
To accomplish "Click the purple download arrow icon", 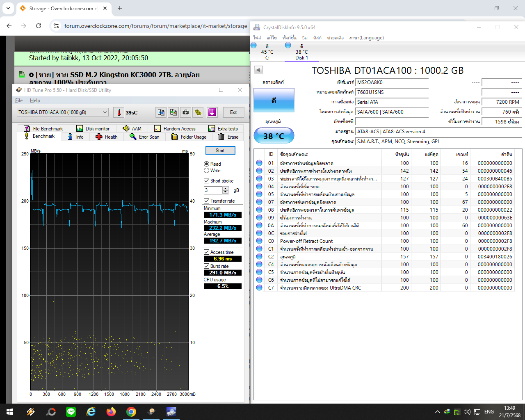I will (x=212, y=112).
